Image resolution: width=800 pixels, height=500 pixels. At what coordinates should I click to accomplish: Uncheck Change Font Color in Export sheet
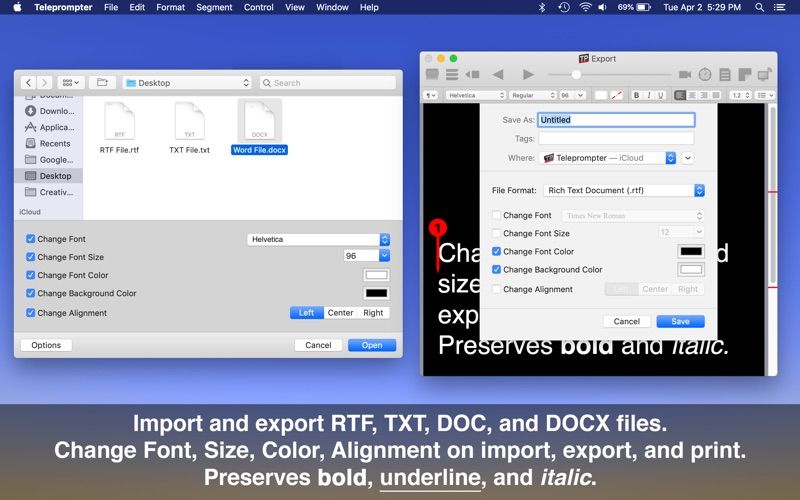pyautogui.click(x=496, y=252)
